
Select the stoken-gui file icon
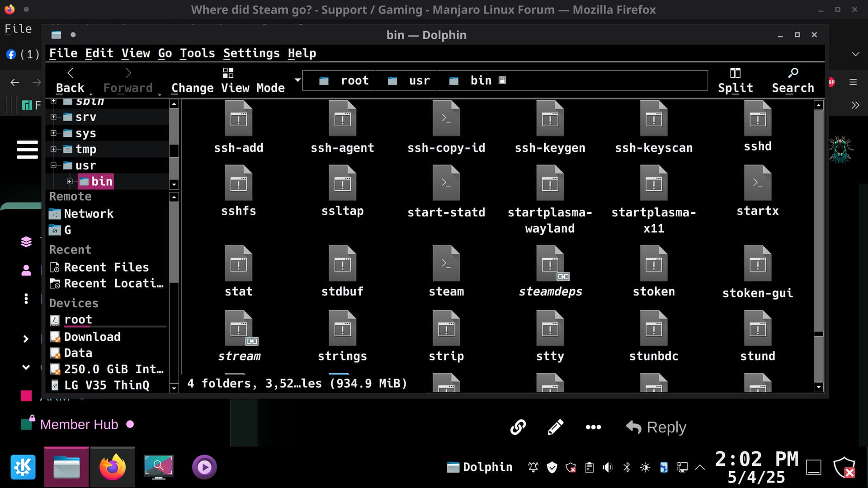point(758,263)
